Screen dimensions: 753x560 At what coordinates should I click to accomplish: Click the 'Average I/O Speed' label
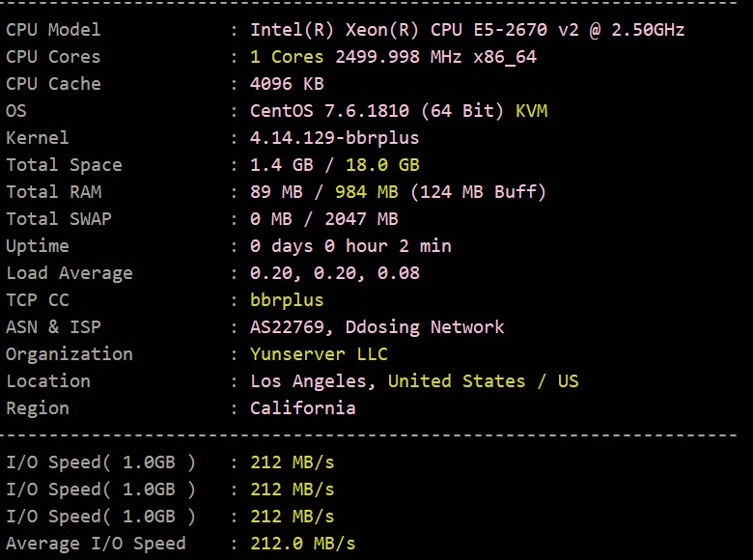tap(96, 544)
